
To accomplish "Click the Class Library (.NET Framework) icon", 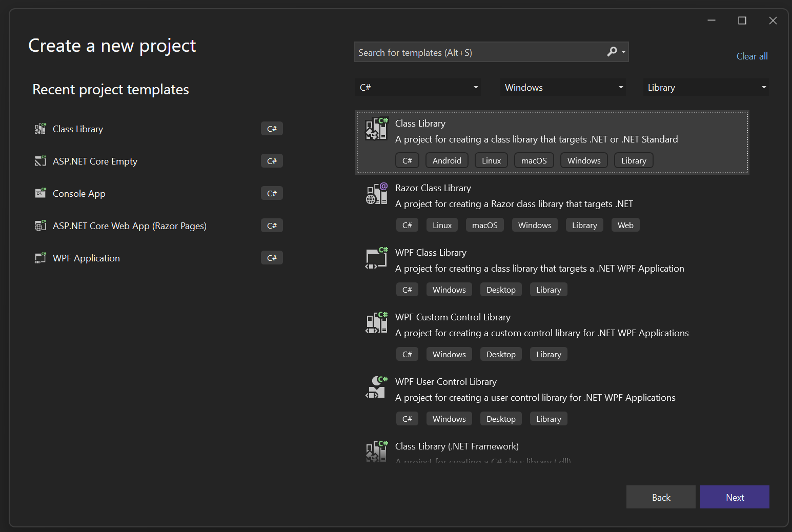I will (x=376, y=452).
